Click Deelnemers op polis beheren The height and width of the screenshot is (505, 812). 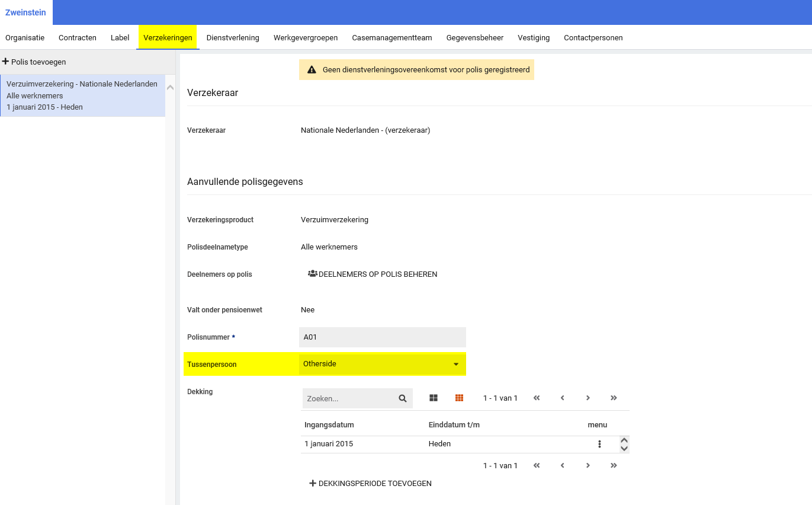[x=373, y=274]
